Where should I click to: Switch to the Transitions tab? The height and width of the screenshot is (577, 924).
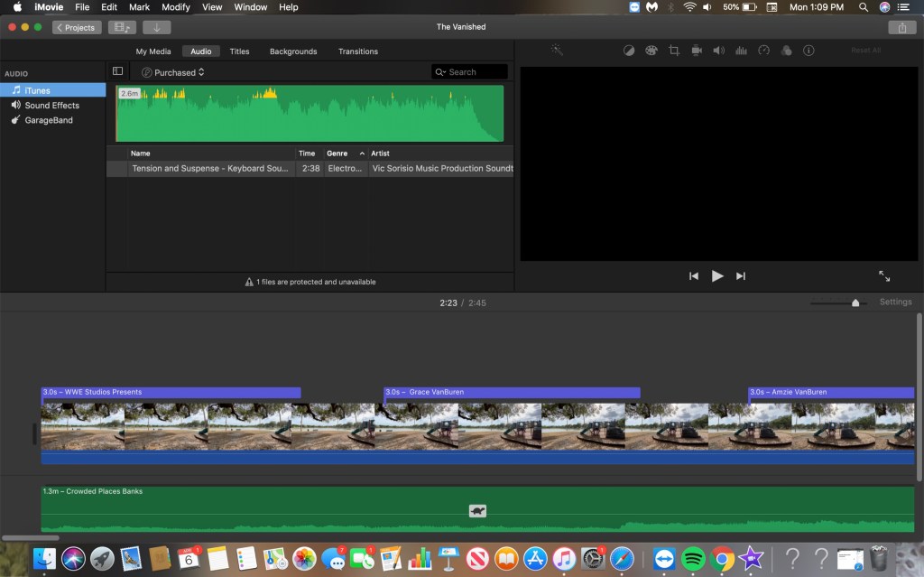coord(357,51)
